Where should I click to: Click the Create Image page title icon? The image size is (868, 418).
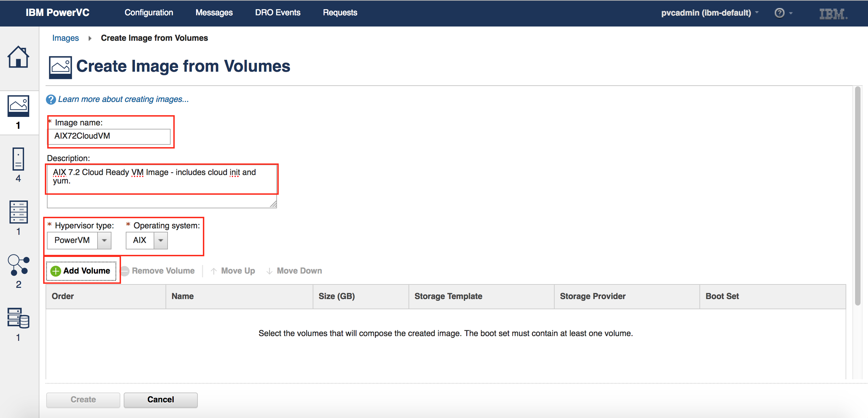click(60, 67)
